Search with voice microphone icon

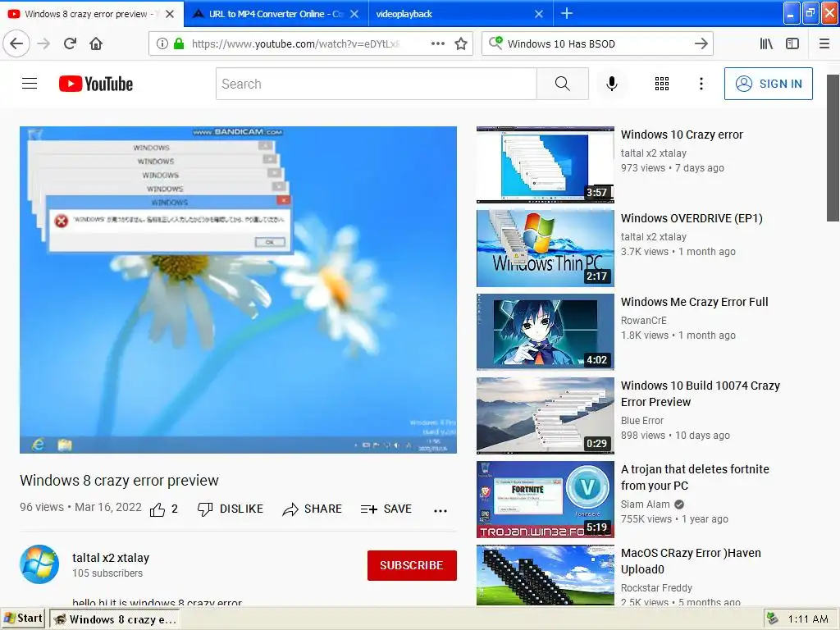pos(612,84)
